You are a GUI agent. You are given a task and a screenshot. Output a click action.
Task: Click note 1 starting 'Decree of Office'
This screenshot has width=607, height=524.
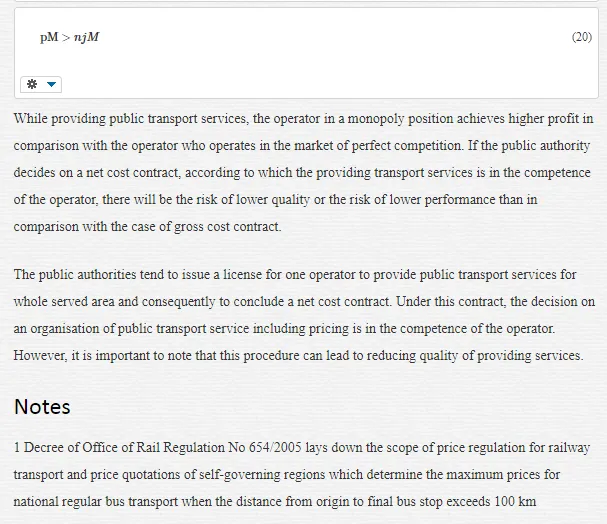coord(302,474)
